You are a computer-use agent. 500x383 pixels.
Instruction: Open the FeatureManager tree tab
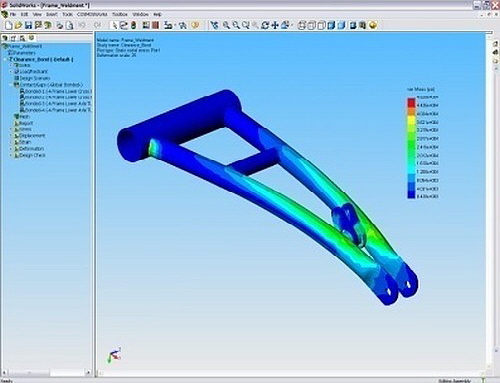click(5, 38)
